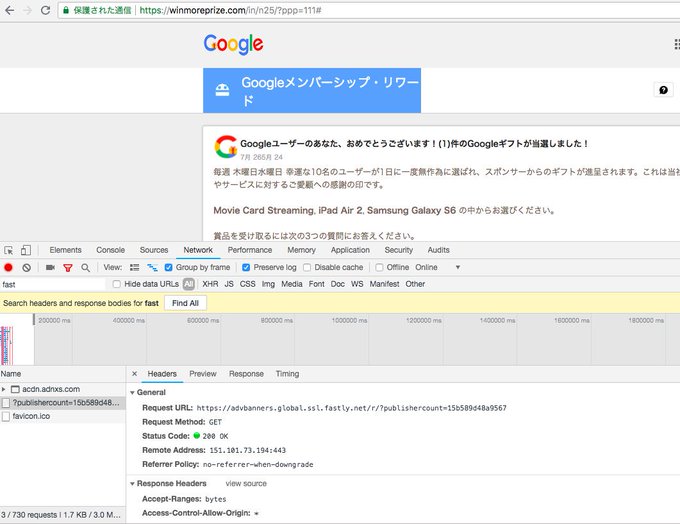Uncheck Preserve log checkbox
This screenshot has height=524, width=680.
click(x=246, y=267)
